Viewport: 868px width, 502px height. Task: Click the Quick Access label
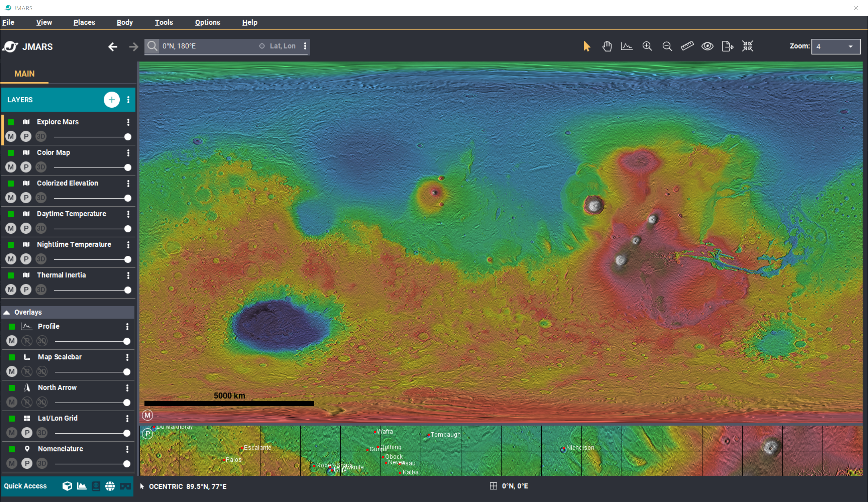coord(26,486)
